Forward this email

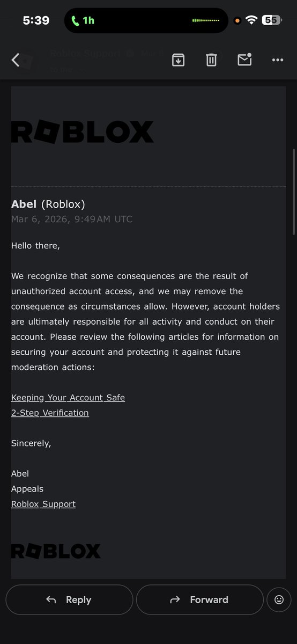[200, 599]
